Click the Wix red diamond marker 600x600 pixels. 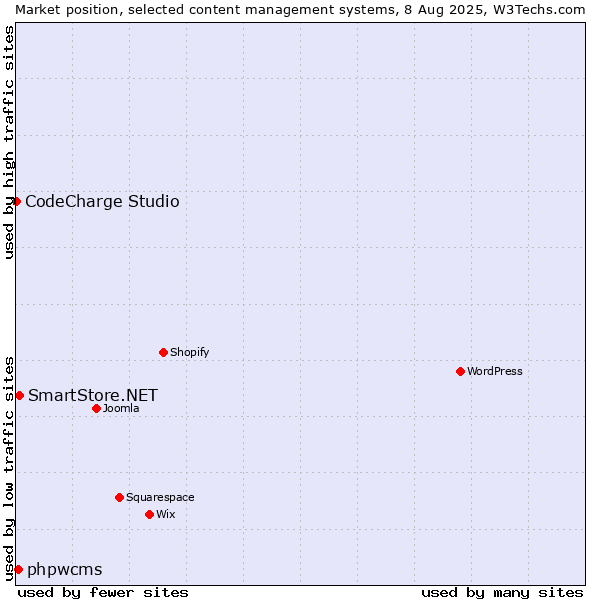150,515
